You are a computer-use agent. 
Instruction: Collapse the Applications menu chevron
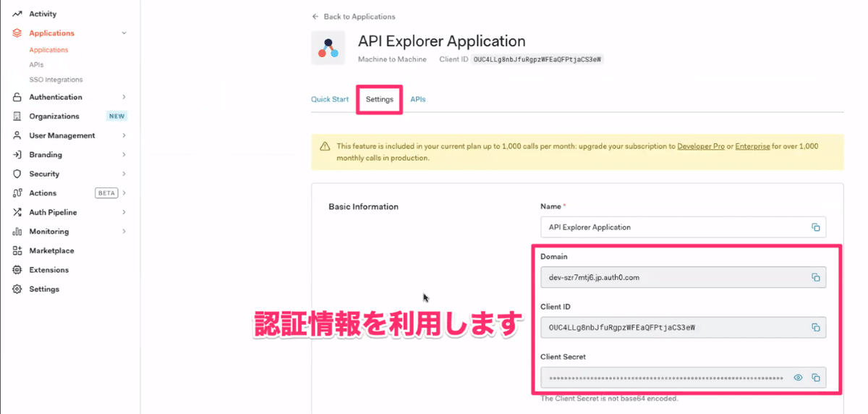pyautogui.click(x=124, y=33)
